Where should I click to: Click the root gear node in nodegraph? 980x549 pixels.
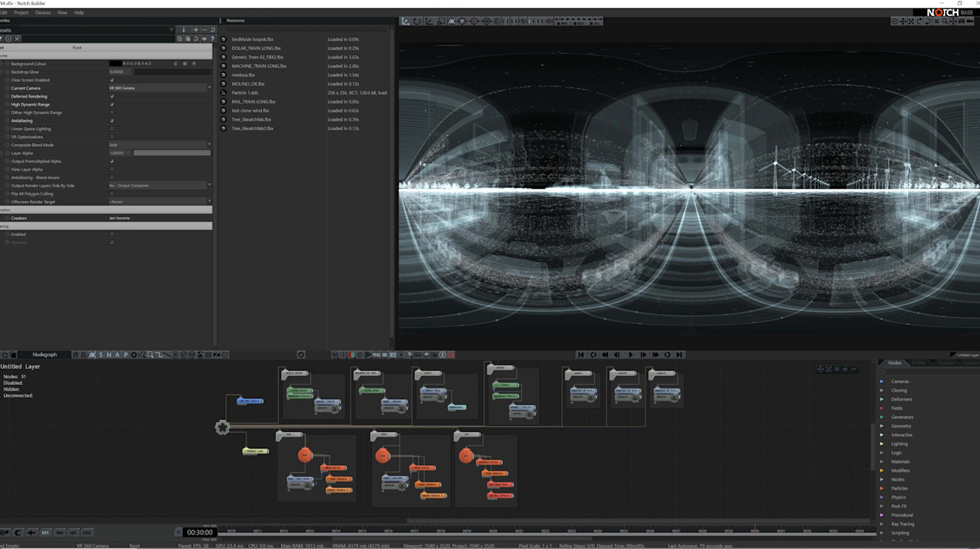coord(223,427)
